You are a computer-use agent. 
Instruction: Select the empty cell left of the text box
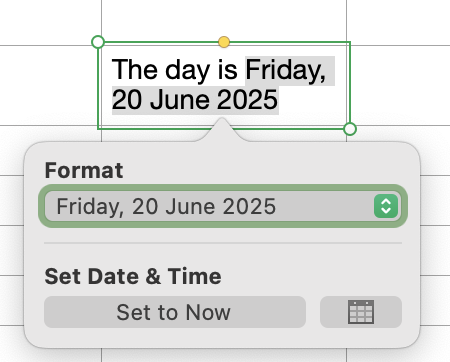coord(51,85)
